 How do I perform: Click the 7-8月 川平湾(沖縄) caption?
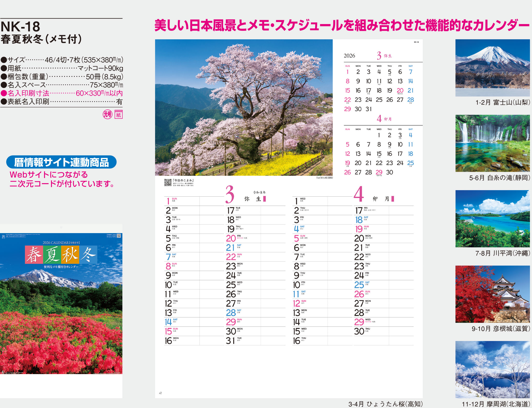(x=503, y=253)
